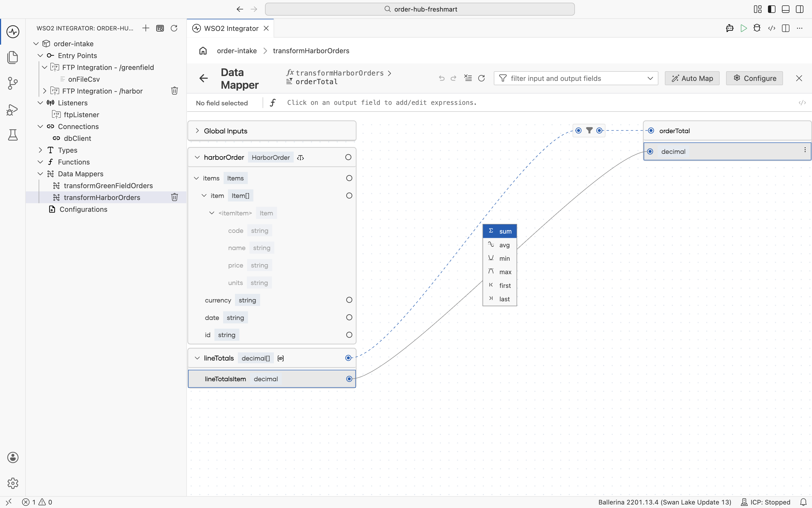Image resolution: width=812 pixels, height=508 pixels.
Task: Choose sum aggregation option
Action: point(500,231)
